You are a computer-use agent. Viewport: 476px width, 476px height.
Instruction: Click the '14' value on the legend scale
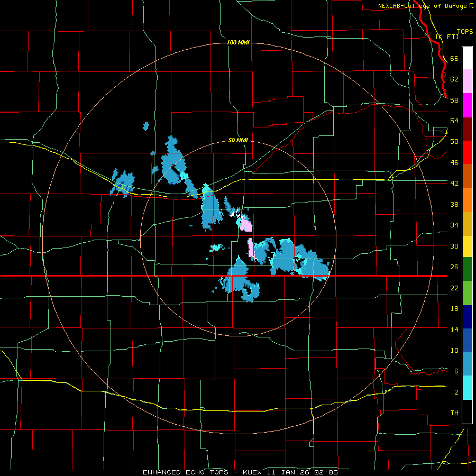[454, 329]
